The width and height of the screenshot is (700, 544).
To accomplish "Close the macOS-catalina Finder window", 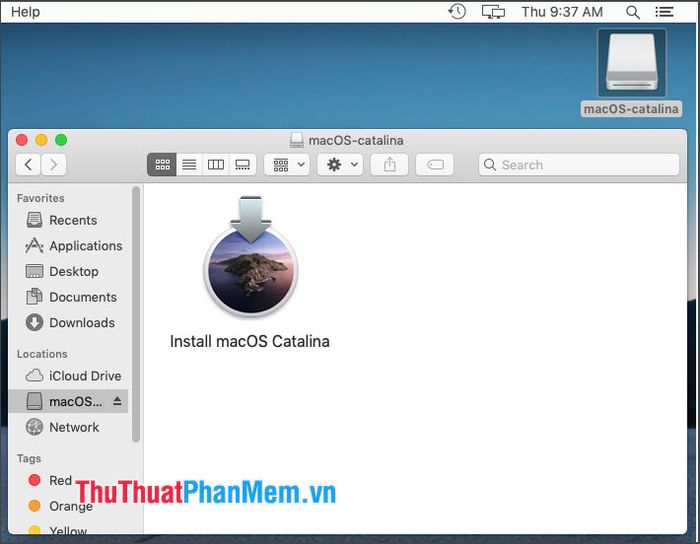I will pyautogui.click(x=22, y=140).
